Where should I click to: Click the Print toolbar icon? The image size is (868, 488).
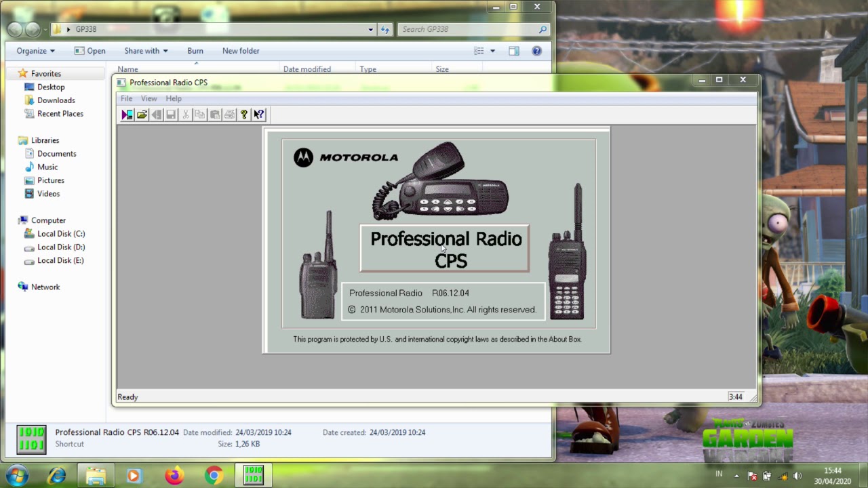229,115
